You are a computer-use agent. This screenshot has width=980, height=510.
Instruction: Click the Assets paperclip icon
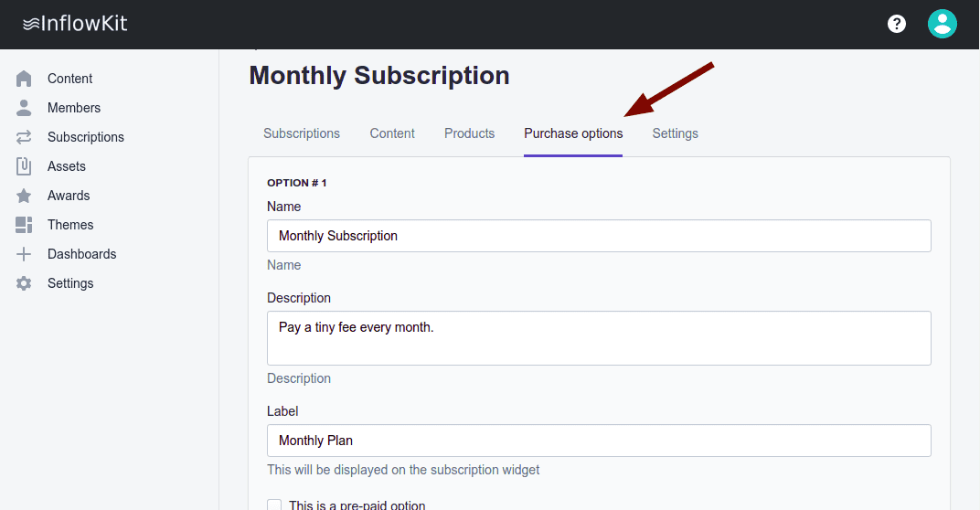(25, 166)
